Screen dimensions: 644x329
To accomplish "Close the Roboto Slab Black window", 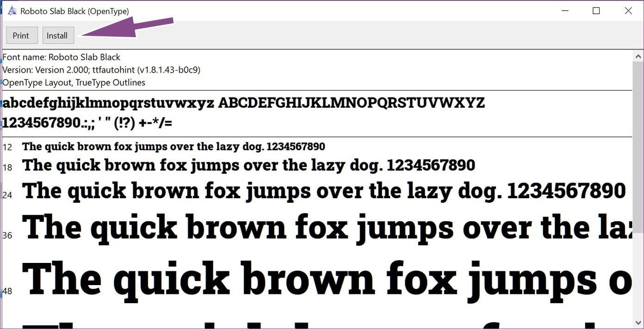I will coord(628,11).
